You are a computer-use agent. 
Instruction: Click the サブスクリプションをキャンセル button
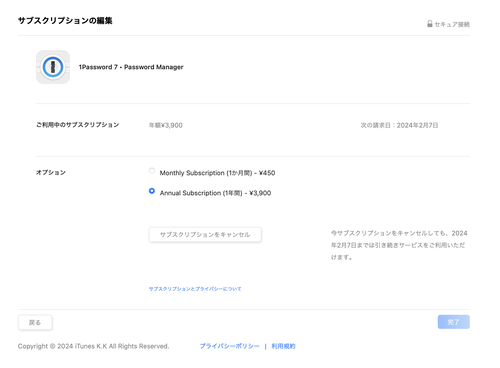tap(205, 235)
